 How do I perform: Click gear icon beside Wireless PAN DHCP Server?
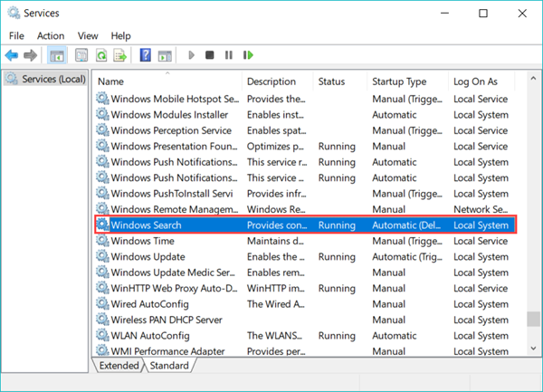point(102,319)
